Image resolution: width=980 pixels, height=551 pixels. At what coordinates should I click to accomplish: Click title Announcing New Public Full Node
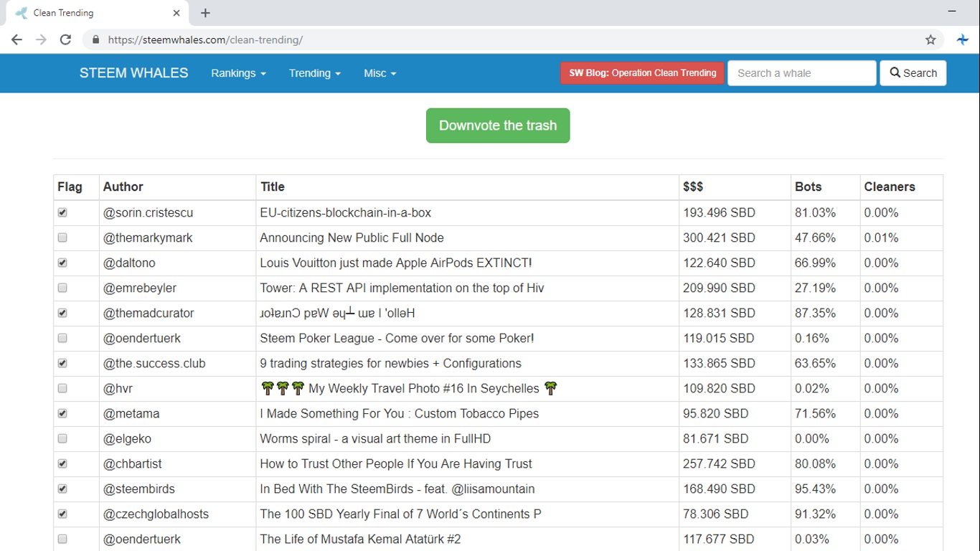[352, 237]
